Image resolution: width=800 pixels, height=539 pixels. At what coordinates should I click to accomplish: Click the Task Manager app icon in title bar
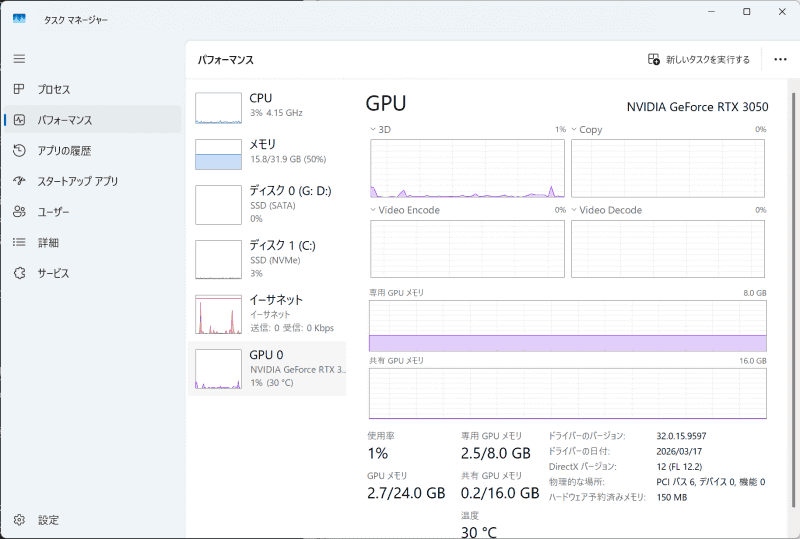click(x=19, y=19)
